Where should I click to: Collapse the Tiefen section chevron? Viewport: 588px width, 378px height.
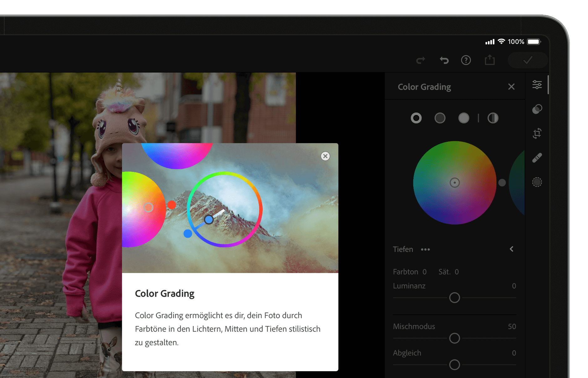[512, 249]
